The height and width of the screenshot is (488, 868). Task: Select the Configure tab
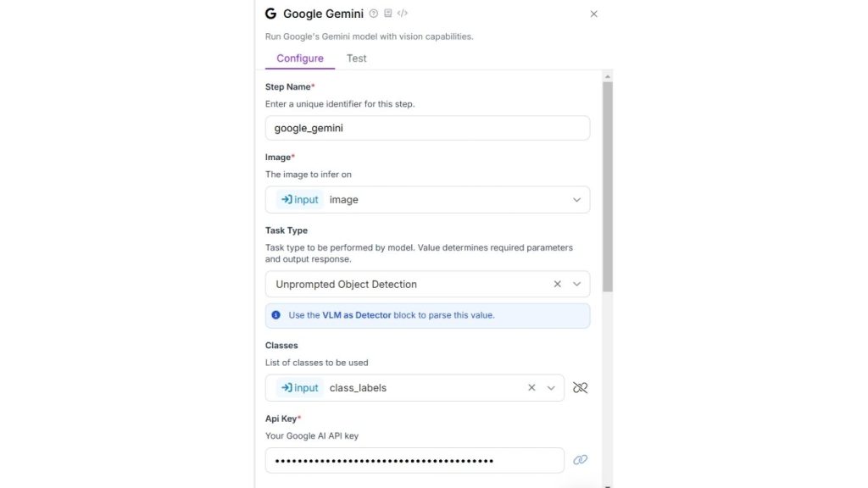299,58
